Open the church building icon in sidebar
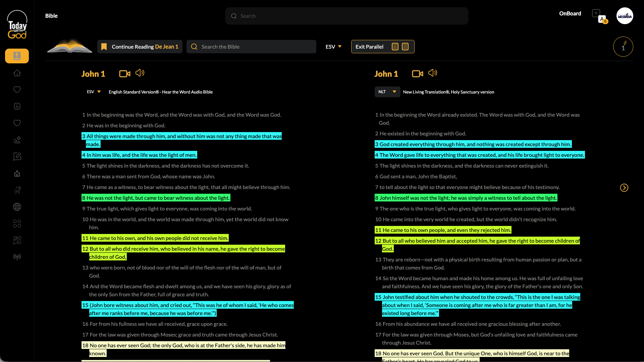 tap(17, 173)
